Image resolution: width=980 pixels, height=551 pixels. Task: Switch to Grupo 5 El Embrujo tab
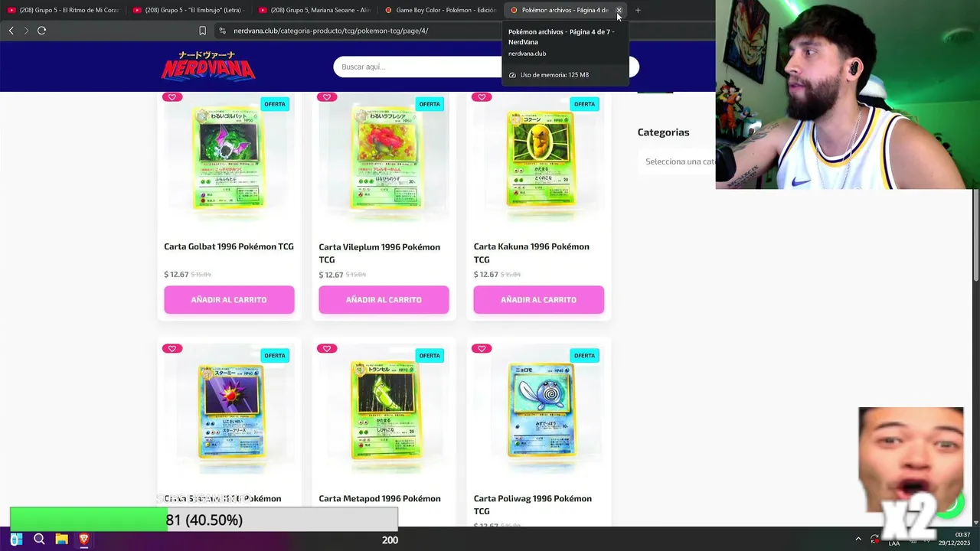[x=188, y=10]
